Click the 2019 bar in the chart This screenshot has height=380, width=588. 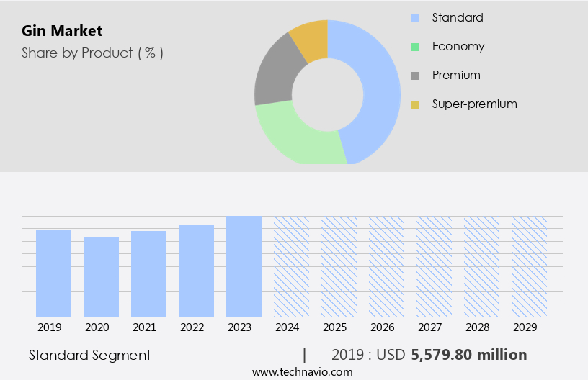pyautogui.click(x=53, y=273)
